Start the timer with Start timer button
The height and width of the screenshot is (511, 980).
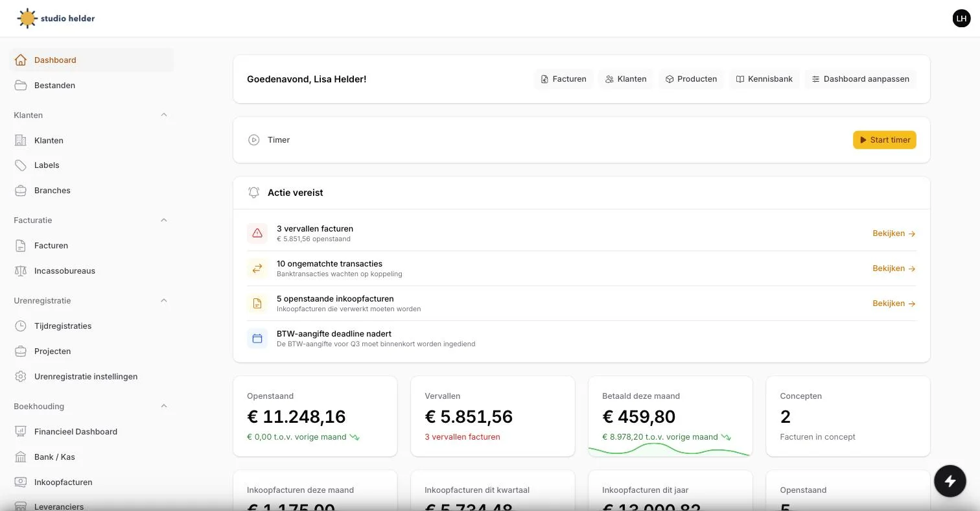click(x=885, y=140)
